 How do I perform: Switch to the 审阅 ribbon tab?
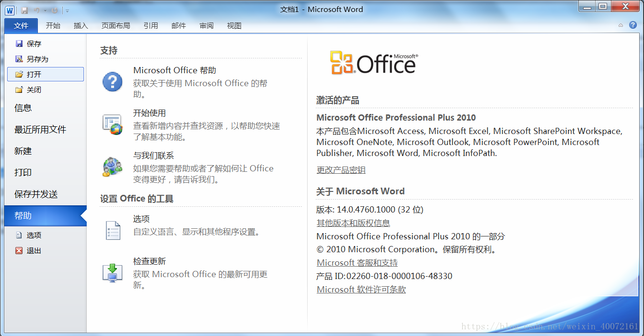(207, 26)
